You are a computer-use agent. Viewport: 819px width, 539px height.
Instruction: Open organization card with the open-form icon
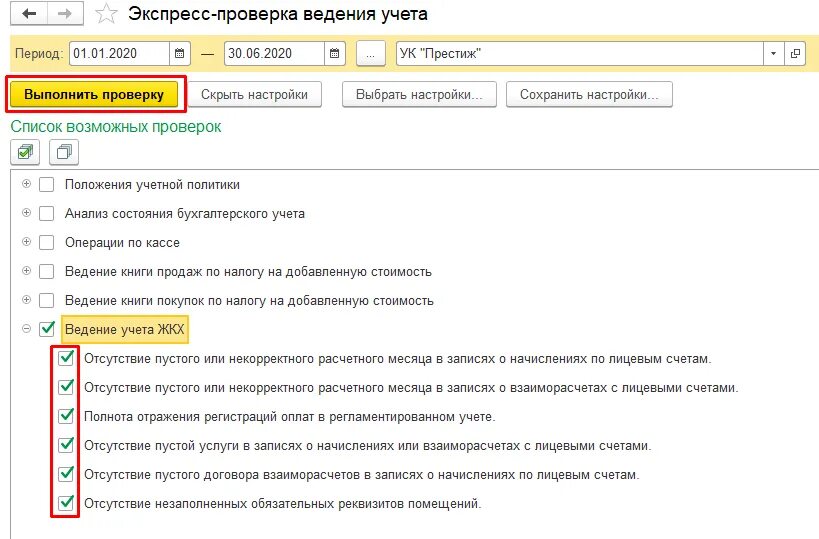click(795, 53)
